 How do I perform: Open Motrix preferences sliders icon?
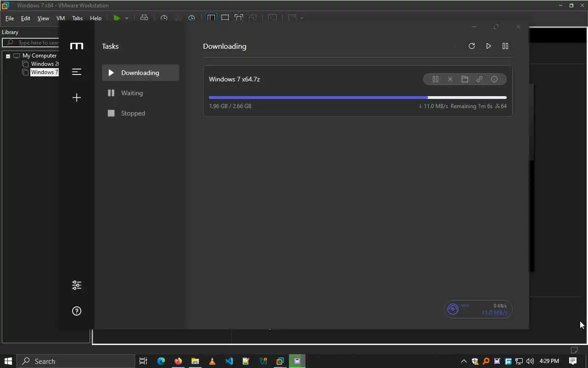[77, 285]
